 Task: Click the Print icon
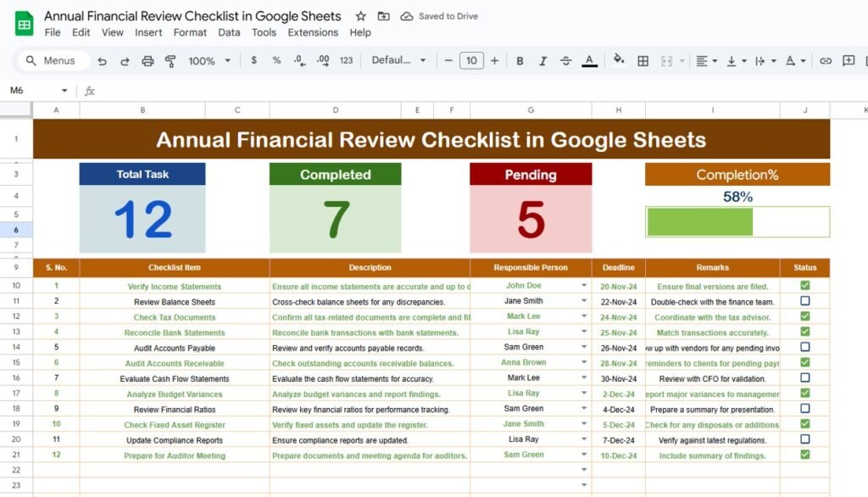pos(149,60)
